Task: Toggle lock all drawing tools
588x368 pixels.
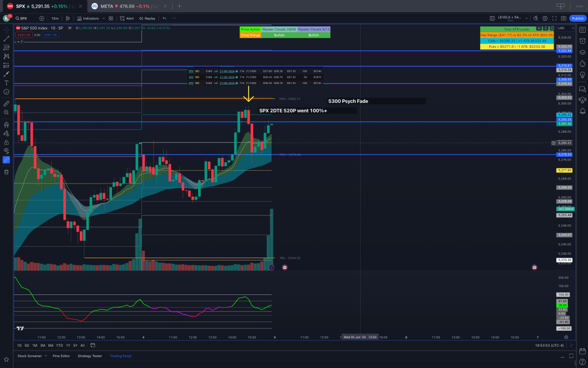Action: [x=6, y=142]
